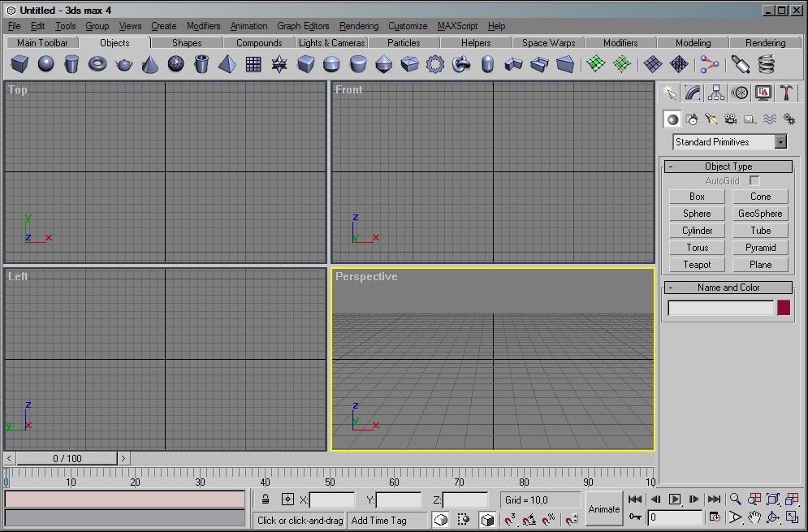Click the Box button in Object Type

pos(697,197)
